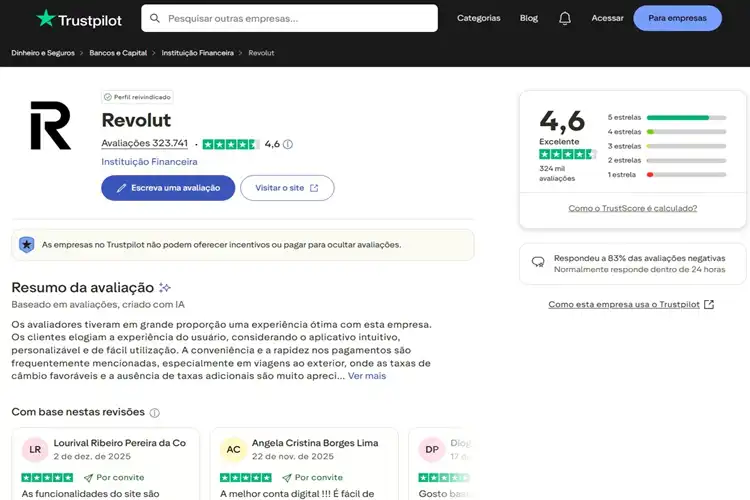Click Lourival's five-star rating

(47, 478)
